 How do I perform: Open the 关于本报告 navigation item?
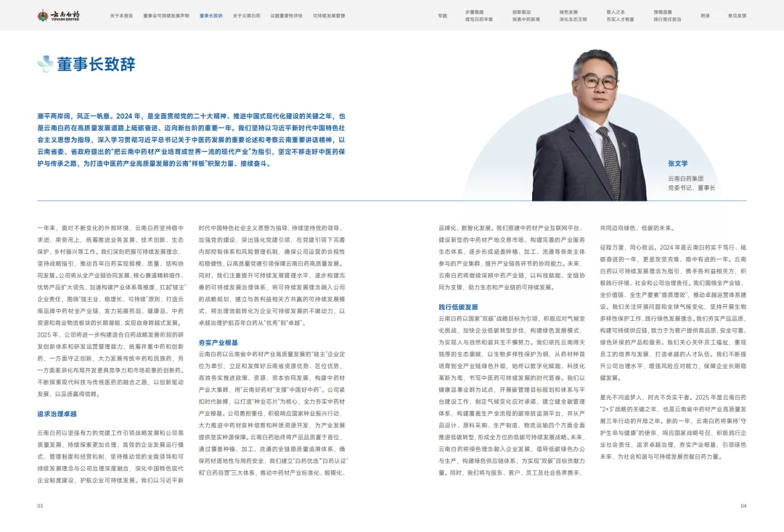tap(121, 16)
